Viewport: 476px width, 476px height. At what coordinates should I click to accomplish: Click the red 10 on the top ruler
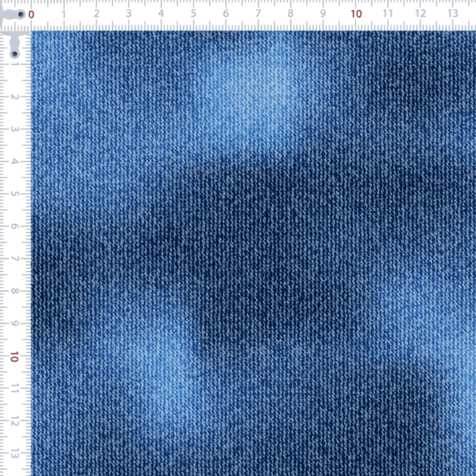pyautogui.click(x=356, y=14)
